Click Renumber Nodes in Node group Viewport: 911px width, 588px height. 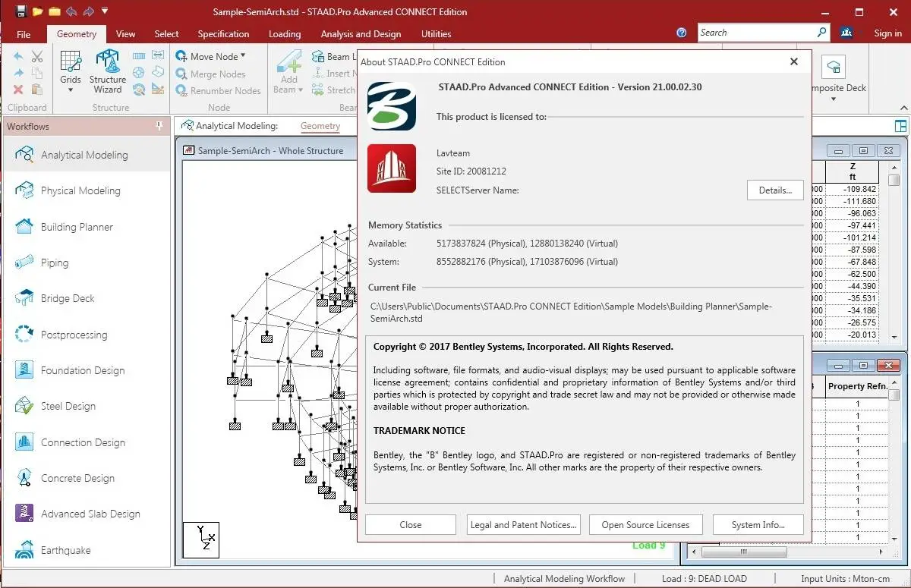tap(218, 90)
